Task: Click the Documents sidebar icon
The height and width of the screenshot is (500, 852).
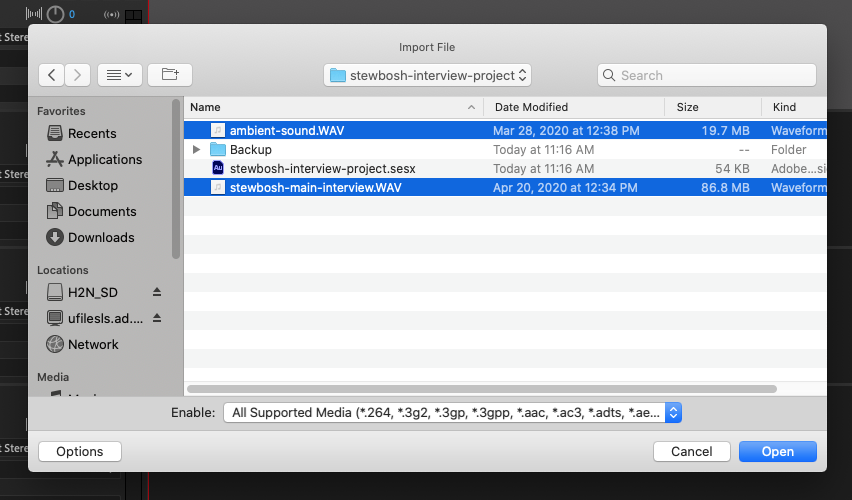Action: pyautogui.click(x=55, y=211)
